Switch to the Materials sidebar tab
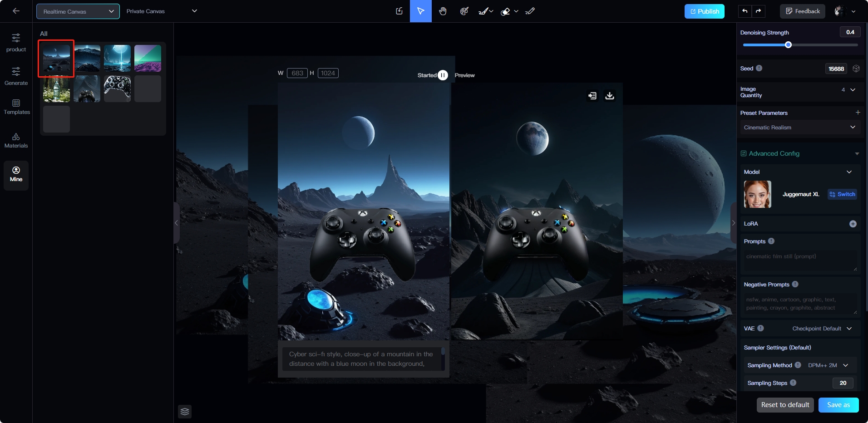 pos(16,141)
